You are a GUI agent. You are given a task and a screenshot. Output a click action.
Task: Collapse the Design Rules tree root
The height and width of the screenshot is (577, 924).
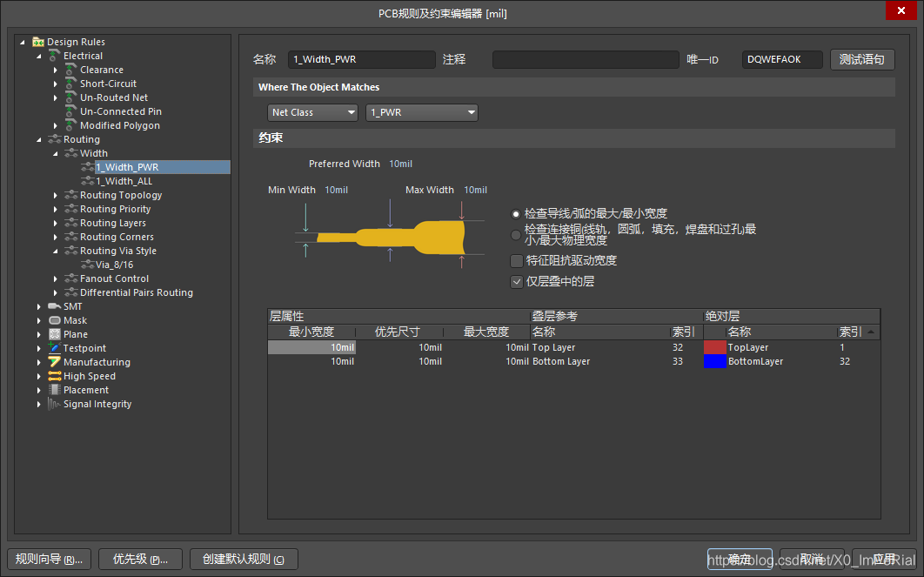click(x=23, y=42)
